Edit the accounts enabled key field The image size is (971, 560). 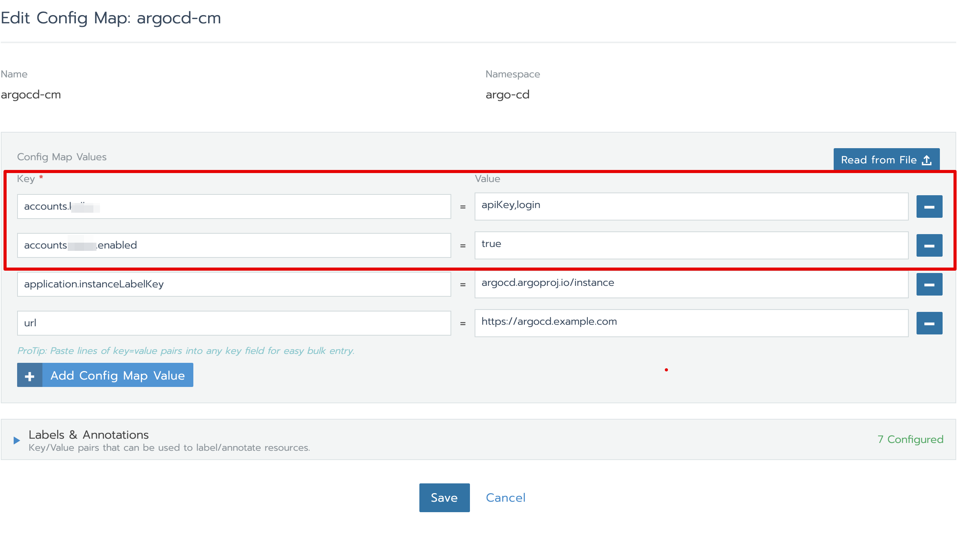(234, 245)
